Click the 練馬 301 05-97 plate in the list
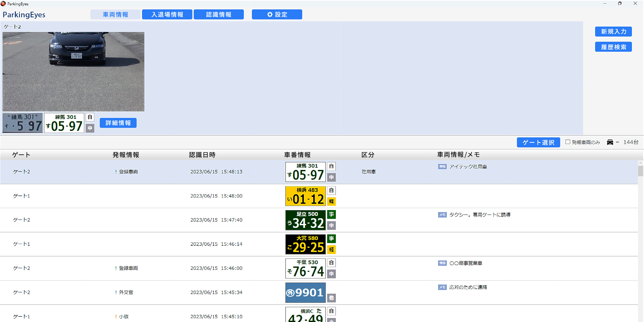Screen dimensions: 644x322 (305, 172)
